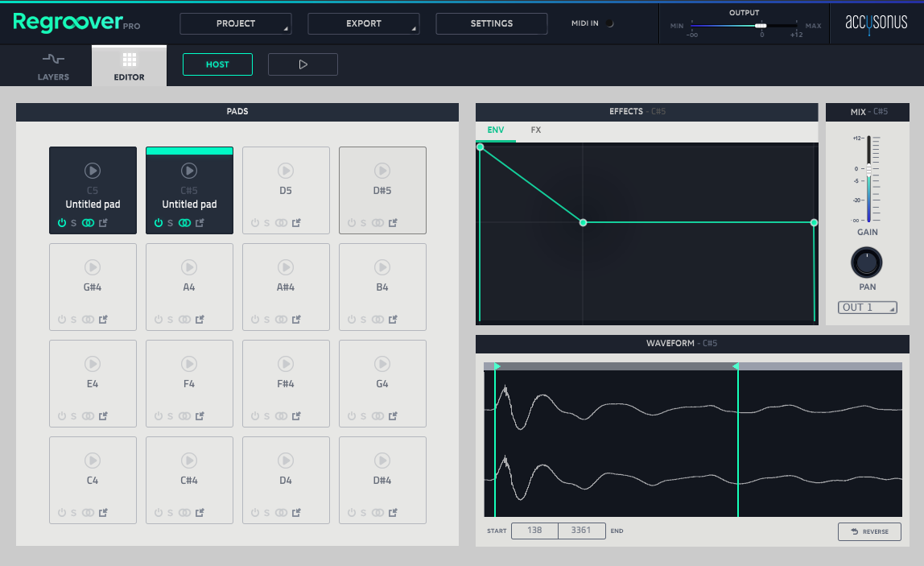Image resolution: width=924 pixels, height=566 pixels.
Task: Solo the A4 pad
Action: tap(171, 320)
